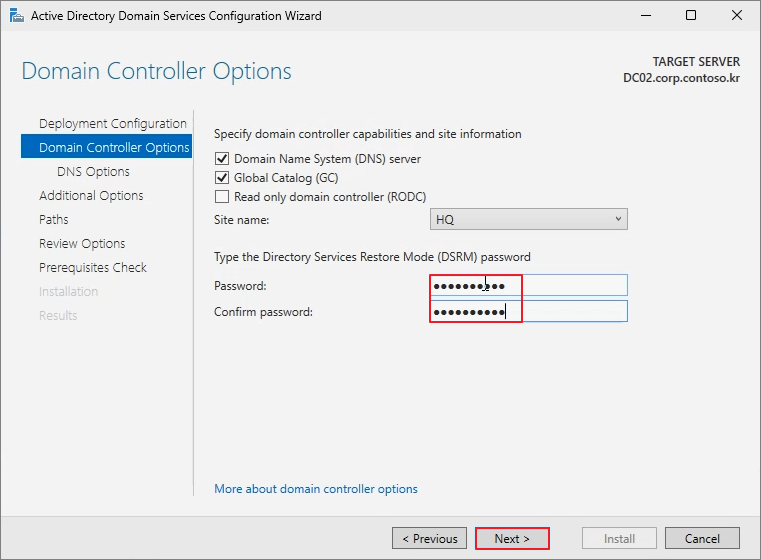Open Additional Options step

(91, 196)
